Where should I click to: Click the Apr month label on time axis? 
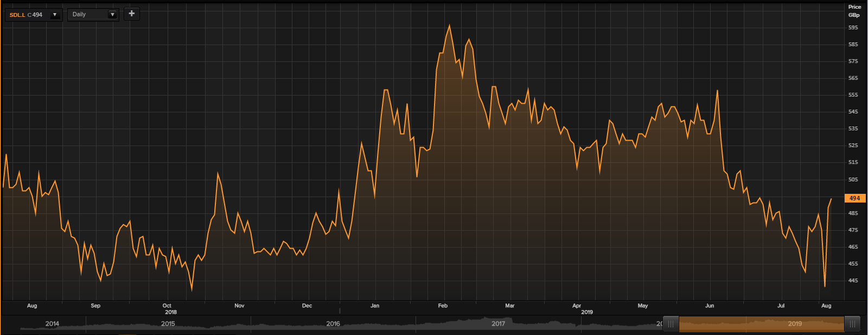click(577, 306)
